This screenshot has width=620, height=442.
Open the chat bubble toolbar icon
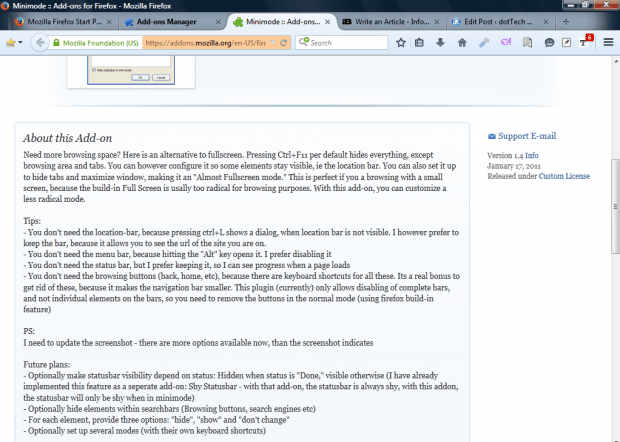[549, 42]
